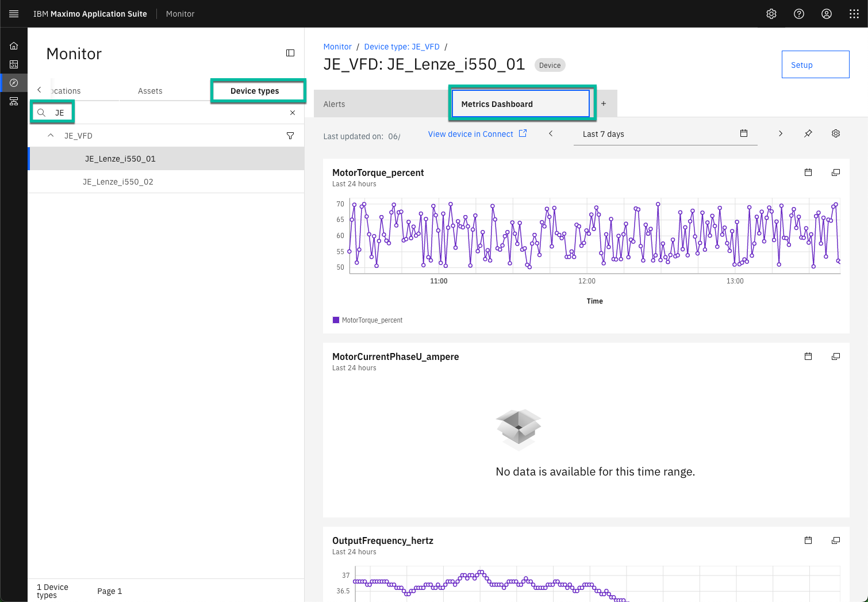Viewport: 868px width, 602px height.
Task: Click in the JE search field
Action: point(167,113)
